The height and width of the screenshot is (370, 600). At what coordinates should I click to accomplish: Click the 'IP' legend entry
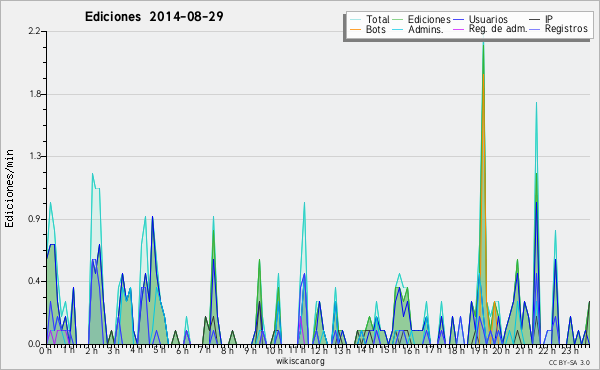coord(549,19)
